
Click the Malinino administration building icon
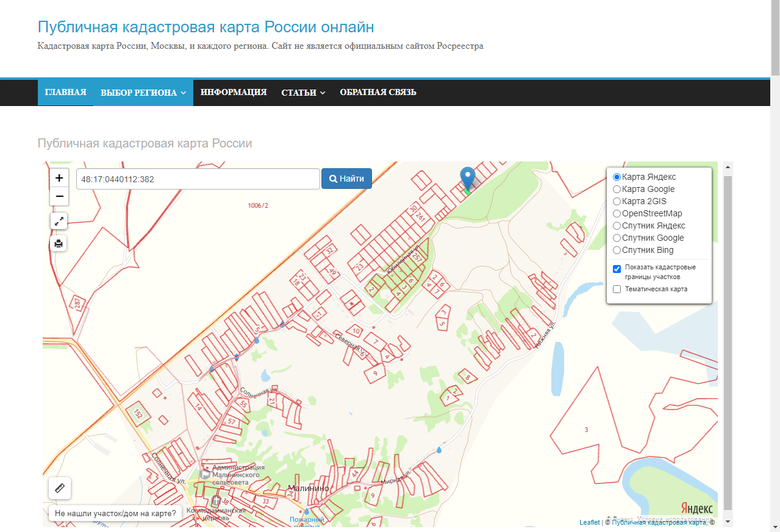click(206, 473)
